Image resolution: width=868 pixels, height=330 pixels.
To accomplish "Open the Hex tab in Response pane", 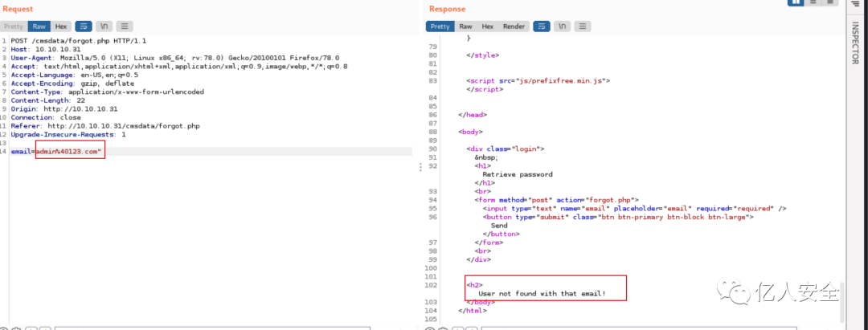I will (488, 26).
